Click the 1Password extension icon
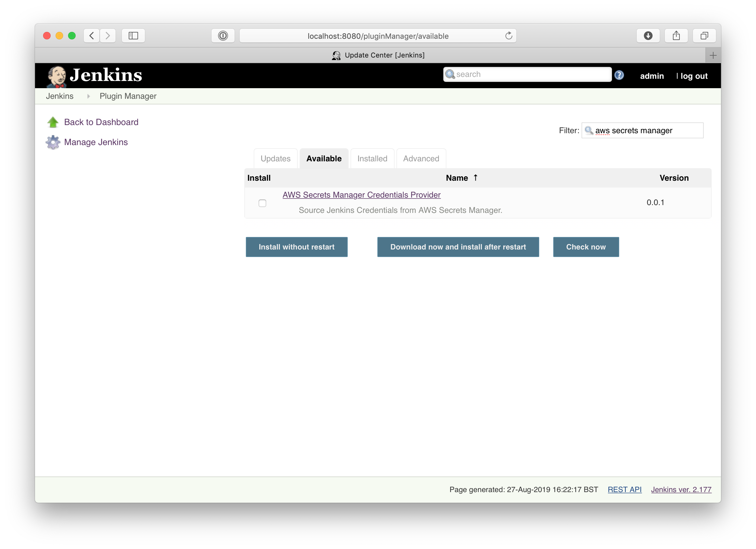This screenshot has height=549, width=756. click(223, 36)
